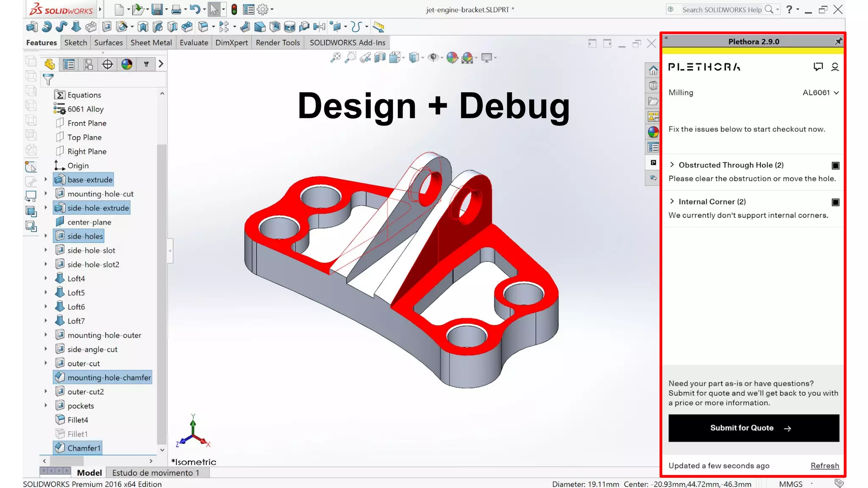This screenshot has height=488, width=868.
Task: Open Estudo de movimento 1 tab
Action: [x=156, y=473]
